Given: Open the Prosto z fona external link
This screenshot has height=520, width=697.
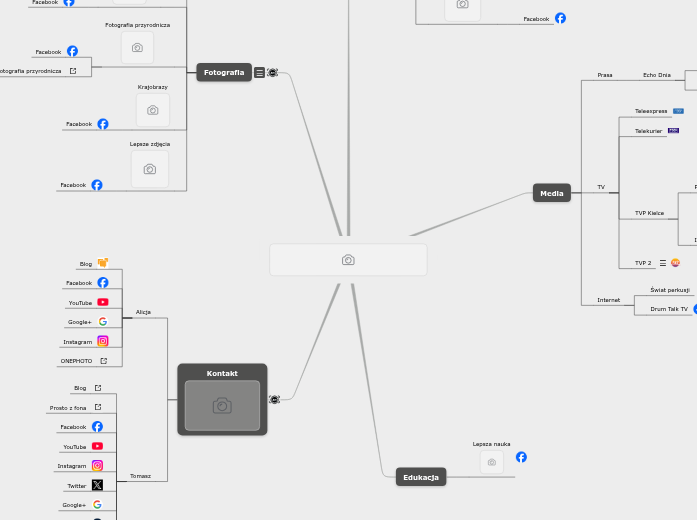Looking at the screenshot, I should 98,407.
